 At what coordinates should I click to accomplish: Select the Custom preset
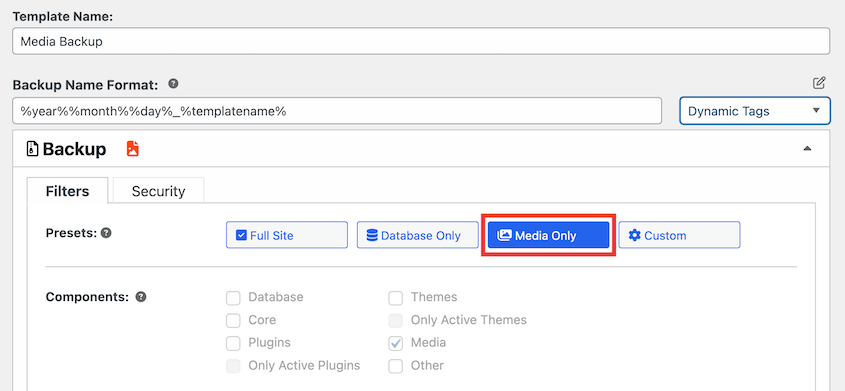pyautogui.click(x=680, y=235)
